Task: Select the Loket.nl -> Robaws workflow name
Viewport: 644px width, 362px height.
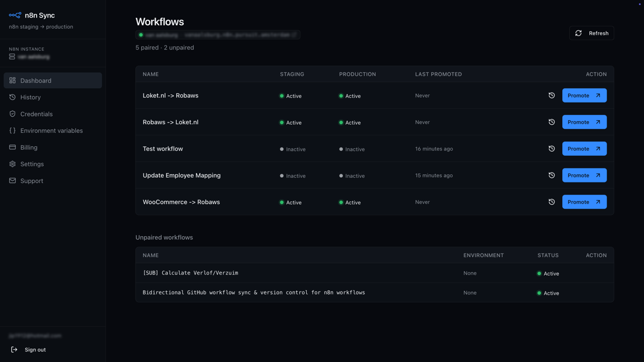Action: pos(170,96)
